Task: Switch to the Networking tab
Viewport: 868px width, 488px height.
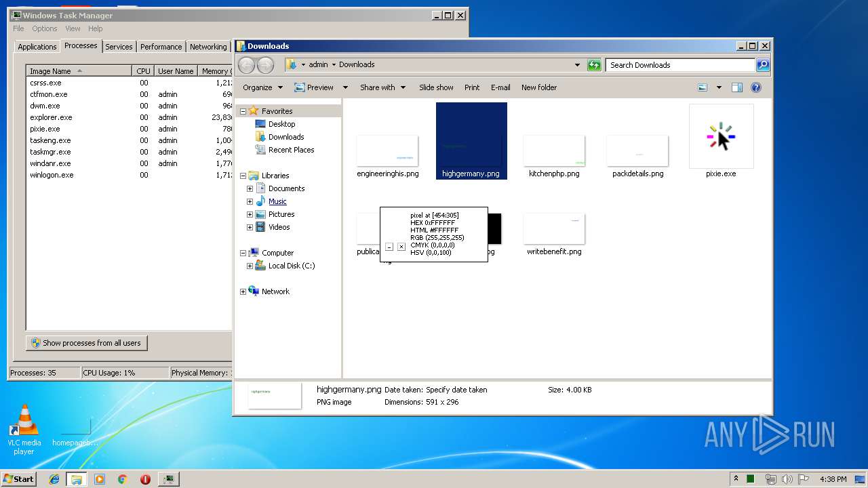Action: (208, 47)
